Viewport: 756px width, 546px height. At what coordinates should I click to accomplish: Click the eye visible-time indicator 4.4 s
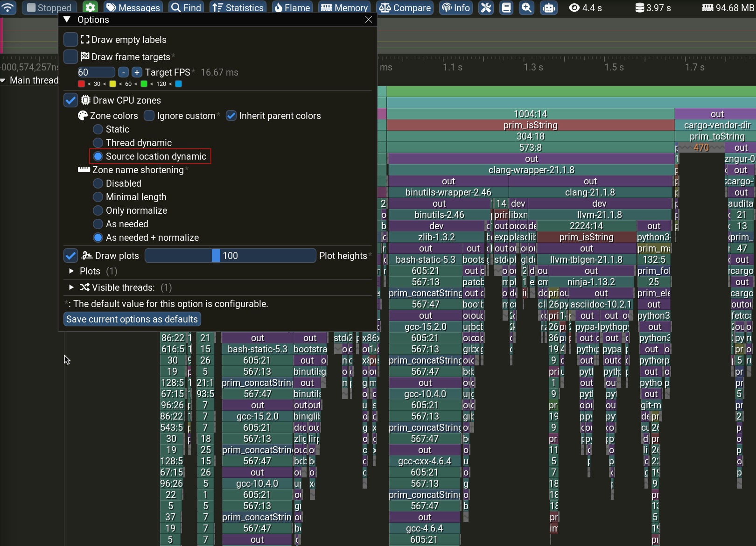coord(585,7)
